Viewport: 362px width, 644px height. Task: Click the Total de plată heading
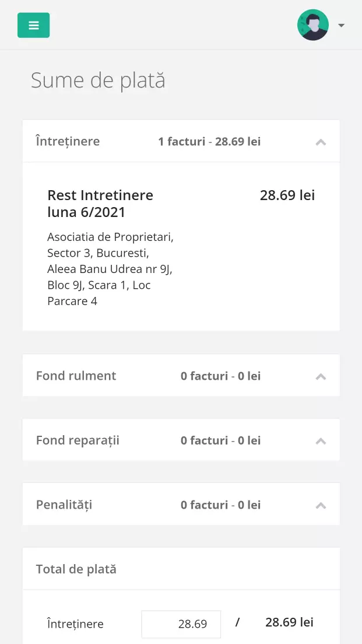(x=76, y=569)
